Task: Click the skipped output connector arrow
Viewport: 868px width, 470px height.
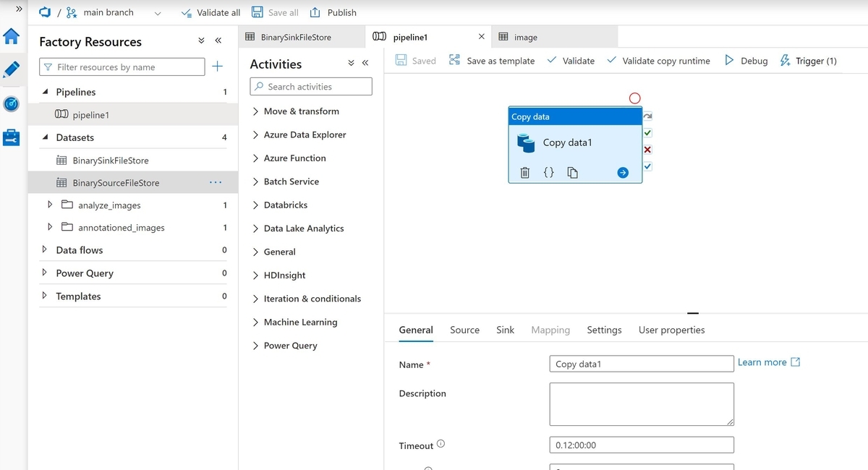Action: [647, 116]
